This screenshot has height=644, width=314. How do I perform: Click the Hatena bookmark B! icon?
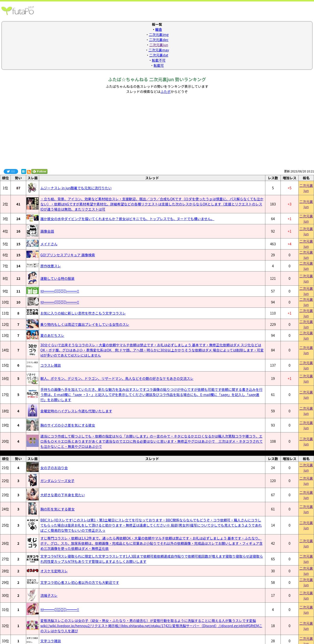(23, 171)
